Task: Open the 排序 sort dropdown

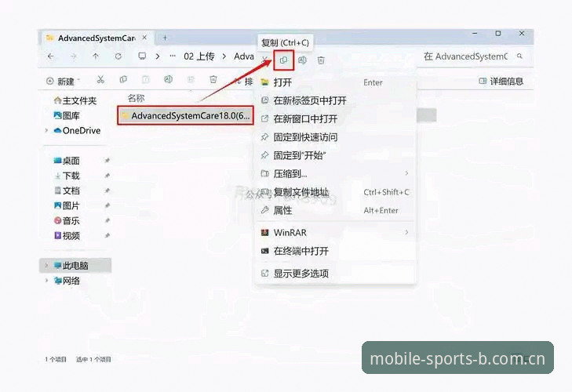Action: (244, 81)
